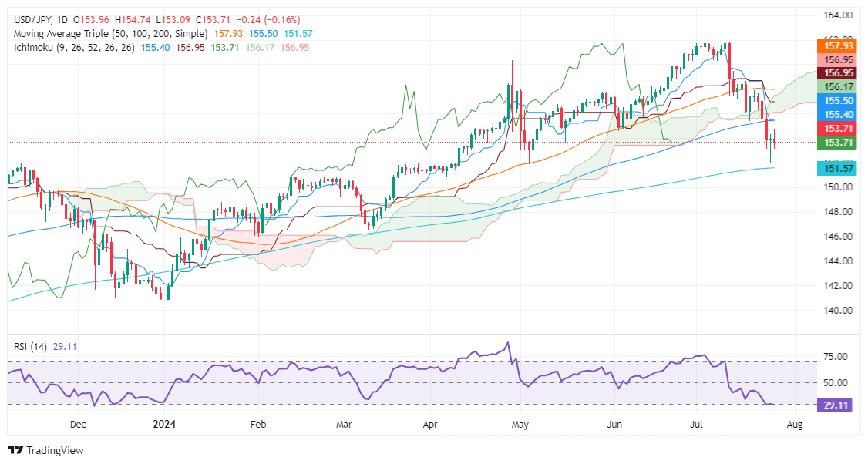This screenshot has height=464, width=868.
Task: Open the TradingView brand link
Action: (46, 450)
